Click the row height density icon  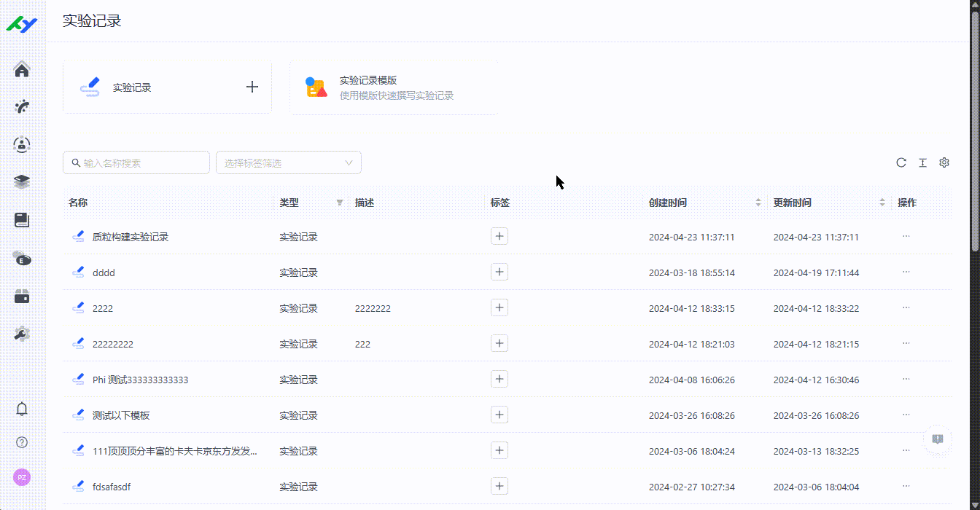click(x=922, y=162)
